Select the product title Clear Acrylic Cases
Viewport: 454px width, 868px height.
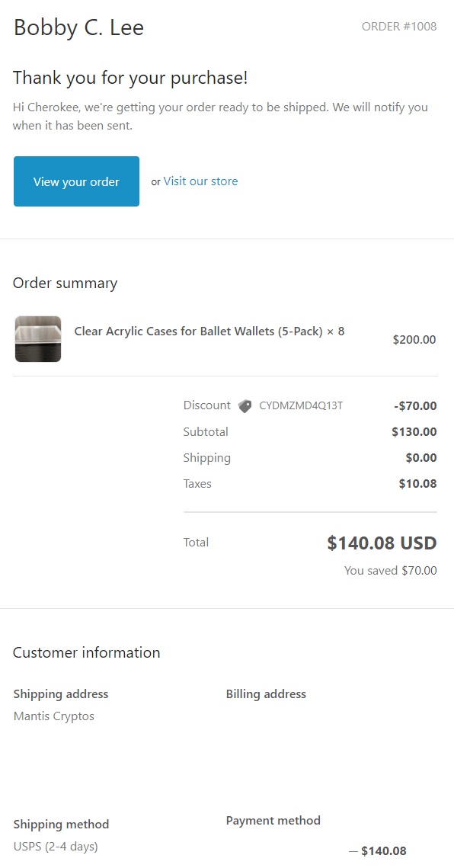(x=209, y=331)
